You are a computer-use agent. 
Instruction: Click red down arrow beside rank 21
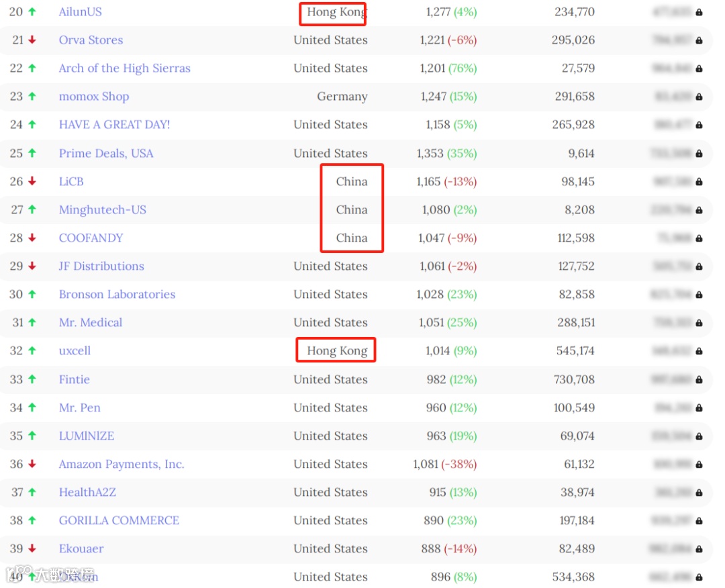32,40
